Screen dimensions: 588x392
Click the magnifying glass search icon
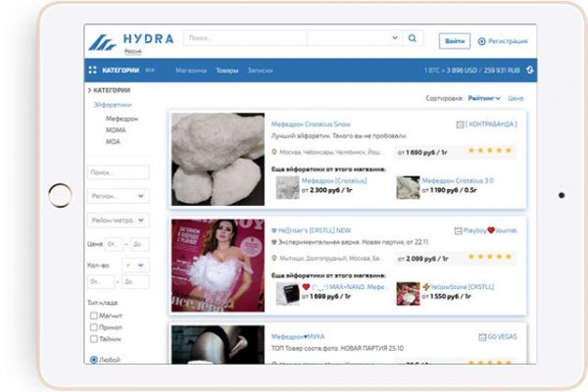click(413, 38)
